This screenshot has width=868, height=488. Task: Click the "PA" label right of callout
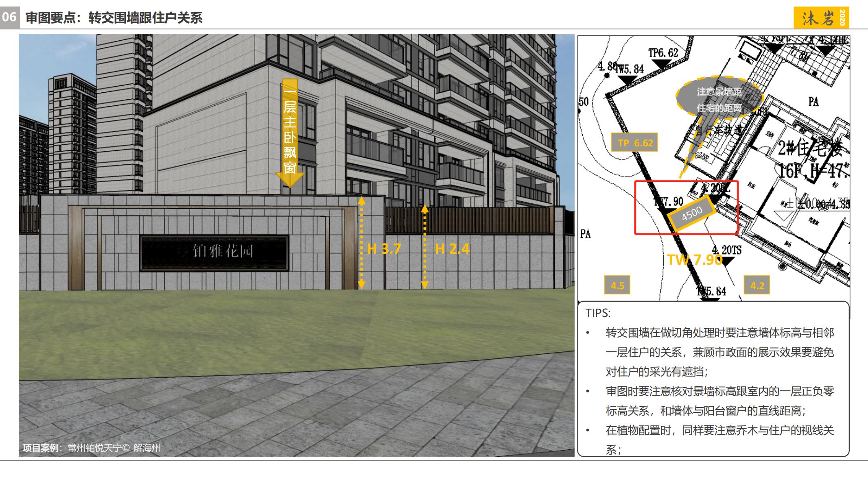tap(813, 102)
